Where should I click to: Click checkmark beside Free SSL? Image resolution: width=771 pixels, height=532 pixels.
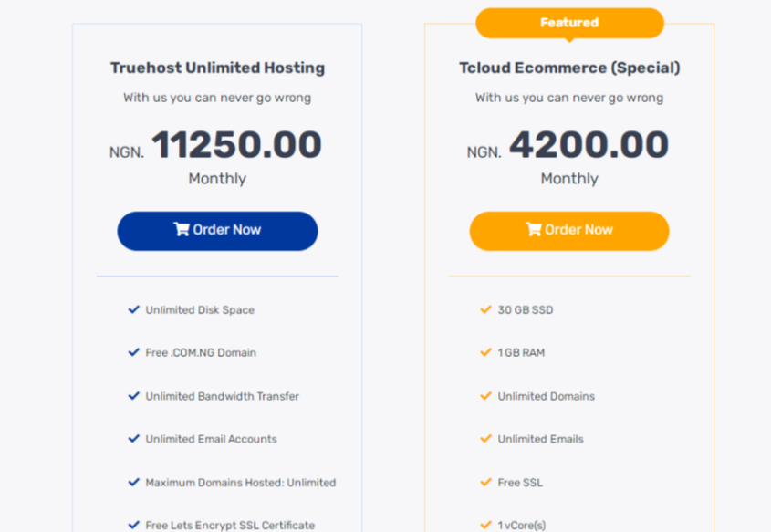pos(485,482)
